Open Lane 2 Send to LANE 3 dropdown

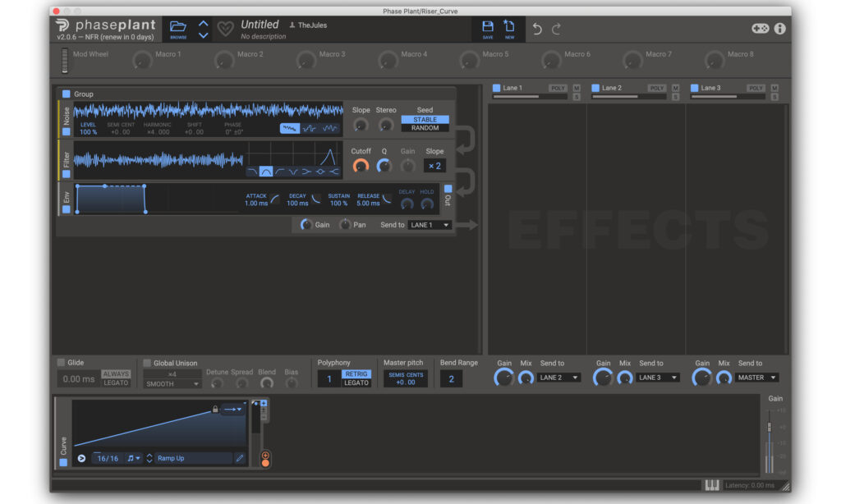[658, 378]
